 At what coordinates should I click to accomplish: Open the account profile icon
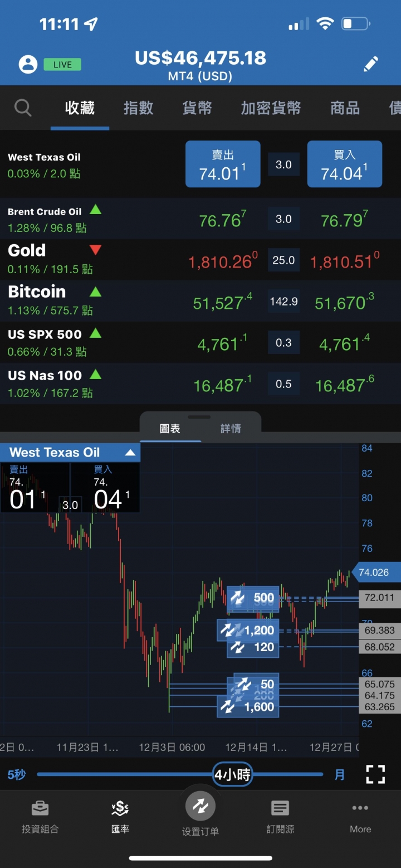tap(28, 65)
